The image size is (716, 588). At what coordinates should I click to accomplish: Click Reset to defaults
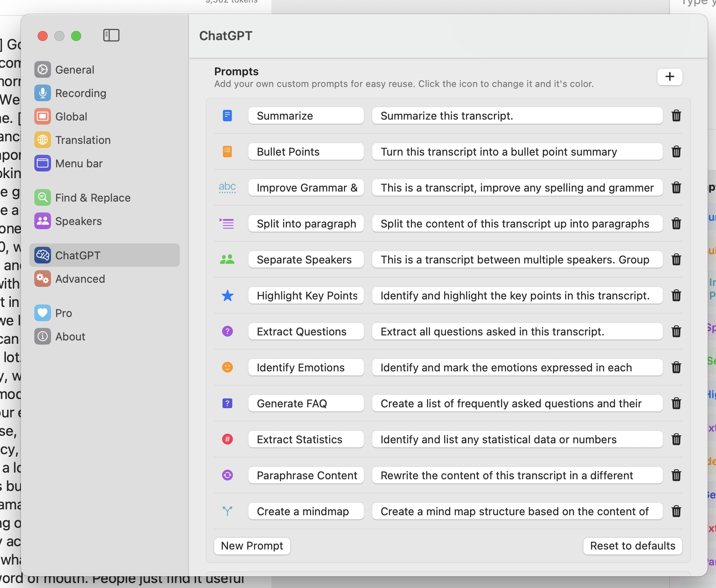point(632,546)
